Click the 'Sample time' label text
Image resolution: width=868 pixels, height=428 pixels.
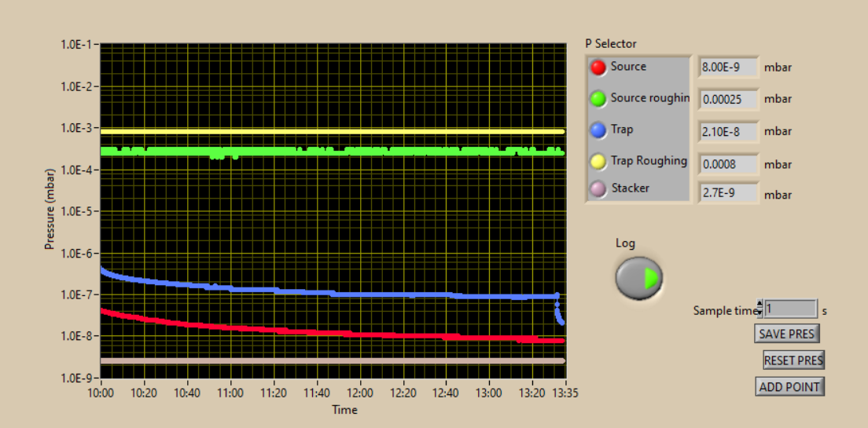tap(724, 311)
